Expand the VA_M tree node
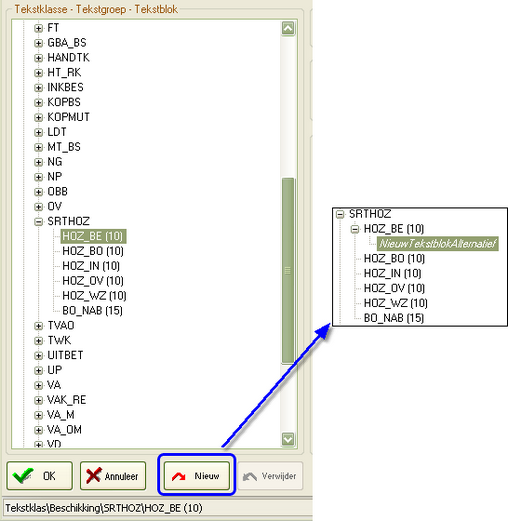Viewport: 508px width, 521px height. (38, 415)
